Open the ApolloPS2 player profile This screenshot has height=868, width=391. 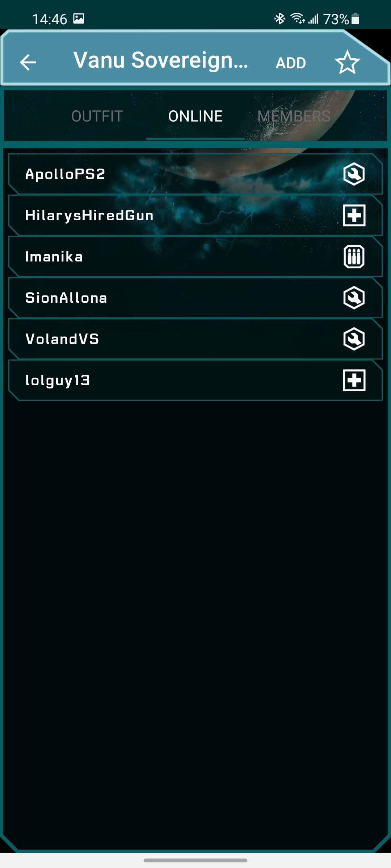[195, 174]
